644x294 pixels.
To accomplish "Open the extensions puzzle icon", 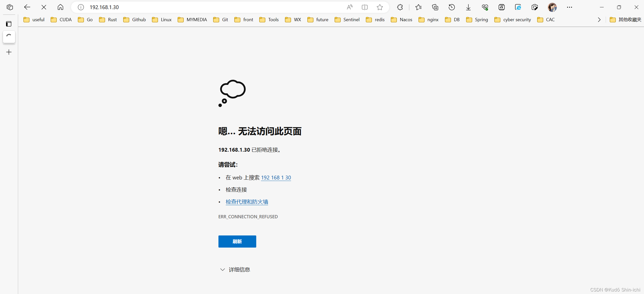I will pyautogui.click(x=400, y=7).
